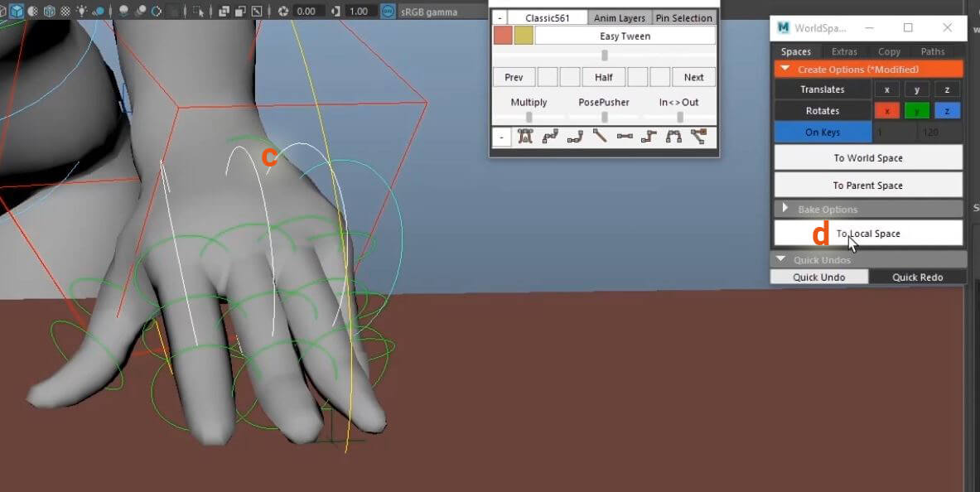Click the To World Space button
Viewport: 980px width, 492px height.
pos(867,157)
